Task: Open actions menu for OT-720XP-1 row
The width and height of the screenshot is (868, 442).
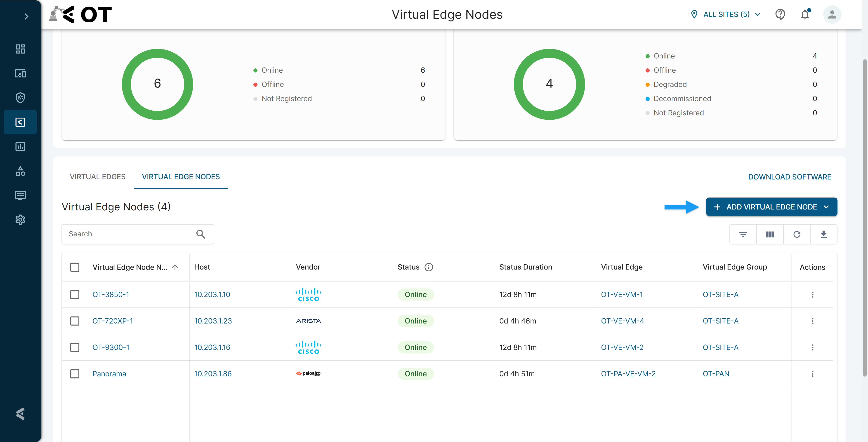Action: pos(812,321)
